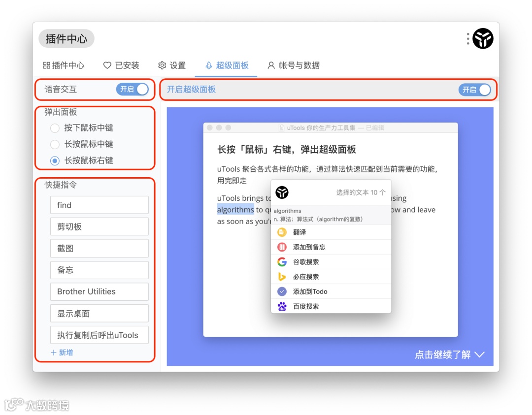Click the uTools logo avatar at top right
Screen dimensions: 532x415
pyautogui.click(x=483, y=39)
